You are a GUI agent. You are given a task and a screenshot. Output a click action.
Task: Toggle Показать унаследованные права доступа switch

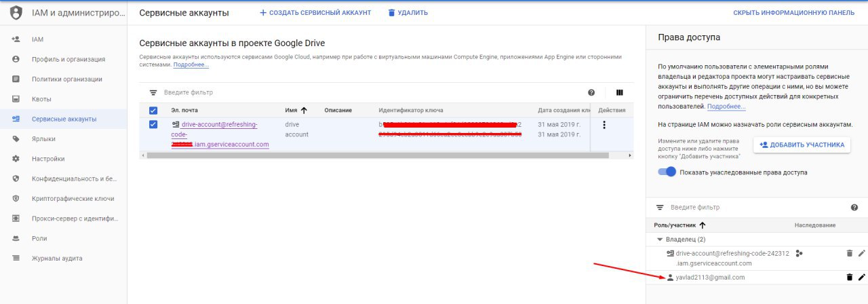pyautogui.click(x=668, y=172)
